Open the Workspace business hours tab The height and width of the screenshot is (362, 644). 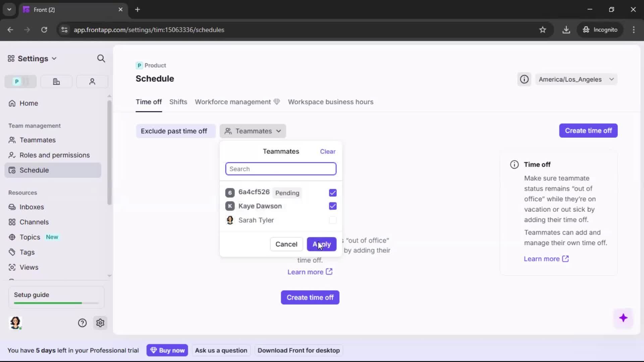click(x=330, y=102)
